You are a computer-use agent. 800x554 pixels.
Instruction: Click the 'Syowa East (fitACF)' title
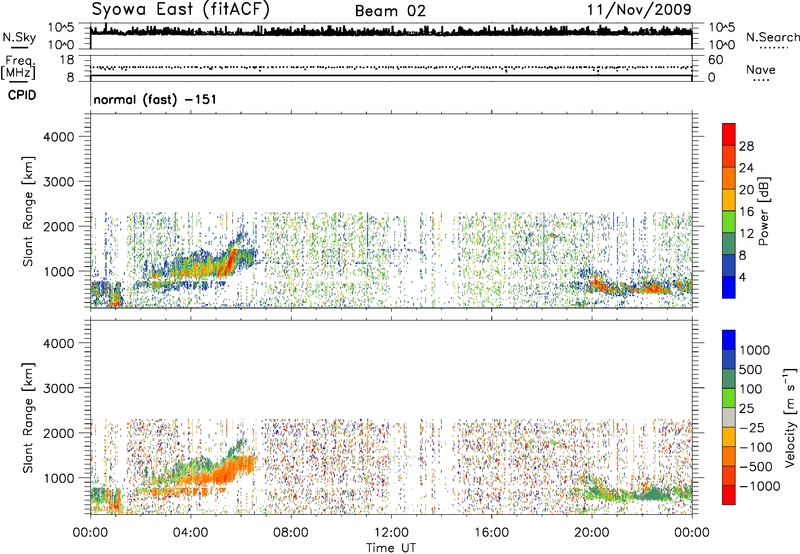pyautogui.click(x=181, y=10)
